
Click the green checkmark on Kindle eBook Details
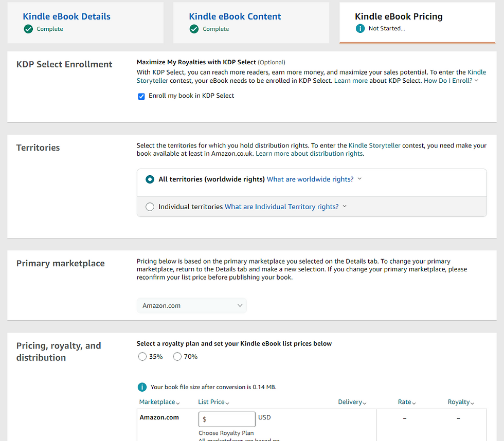tap(28, 29)
